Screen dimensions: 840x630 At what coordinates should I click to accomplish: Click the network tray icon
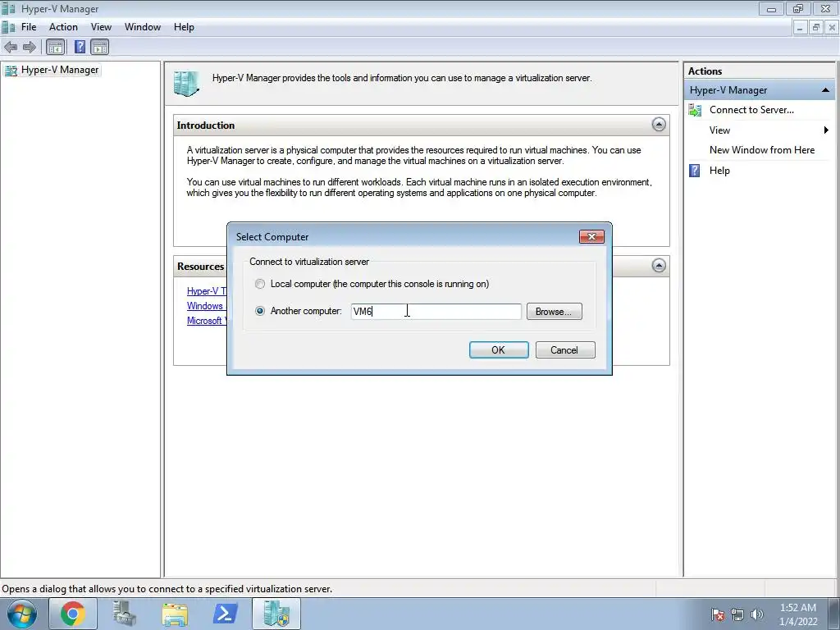tap(737, 614)
